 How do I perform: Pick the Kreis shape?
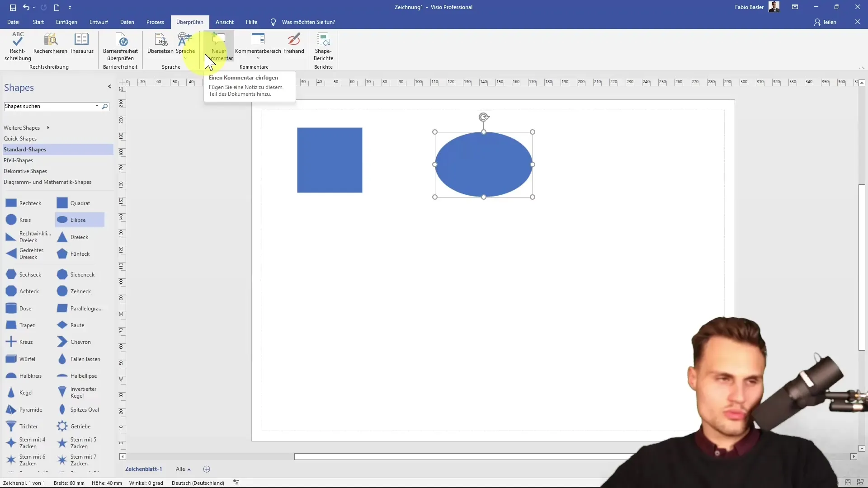point(18,220)
